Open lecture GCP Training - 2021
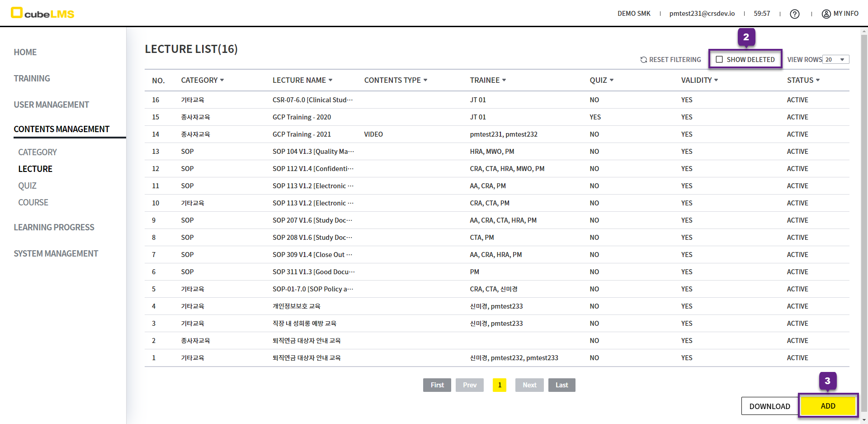Viewport: 868px width, 424px height. coord(302,134)
